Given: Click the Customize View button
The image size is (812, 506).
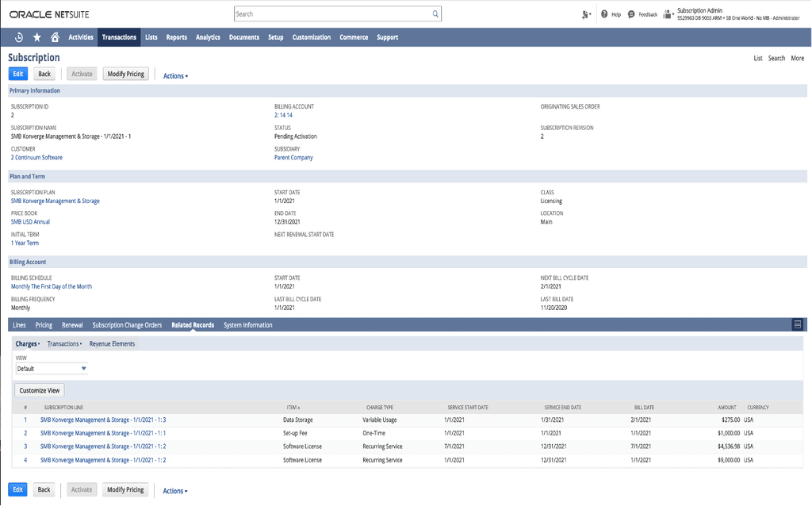Looking at the screenshot, I should (40, 390).
